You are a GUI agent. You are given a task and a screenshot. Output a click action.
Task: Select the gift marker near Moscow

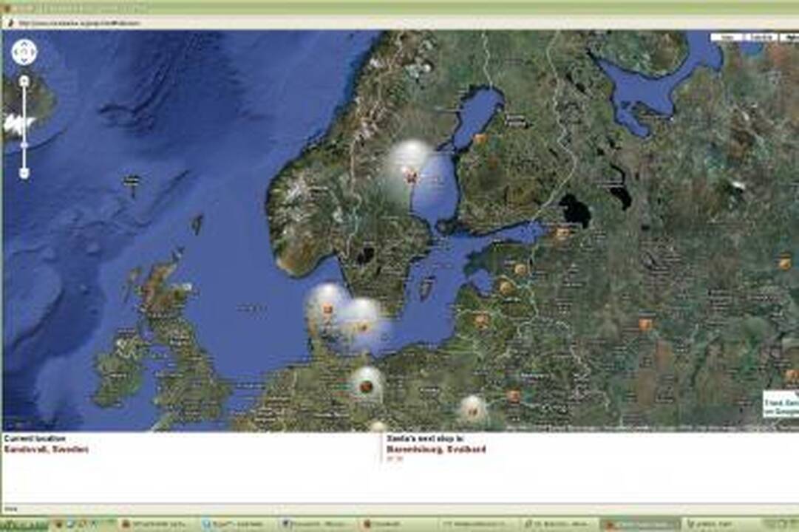click(645, 324)
